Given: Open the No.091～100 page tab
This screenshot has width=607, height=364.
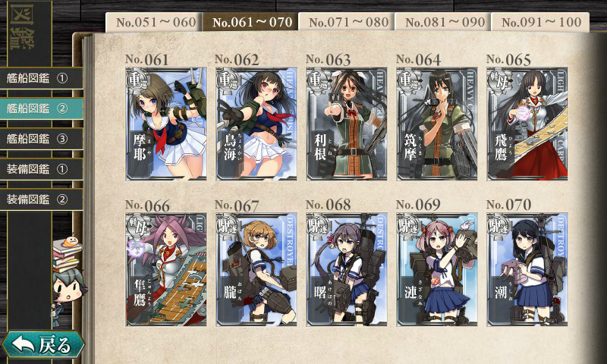Looking at the screenshot, I should (x=540, y=22).
